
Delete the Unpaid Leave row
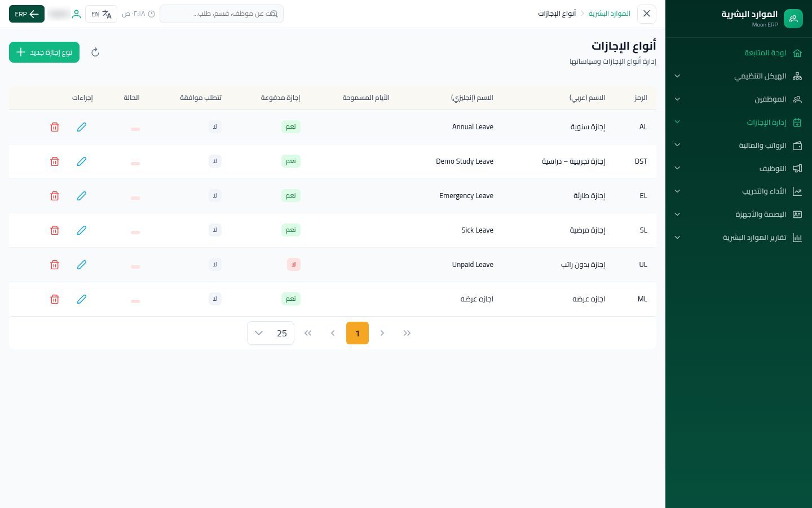[55, 265]
